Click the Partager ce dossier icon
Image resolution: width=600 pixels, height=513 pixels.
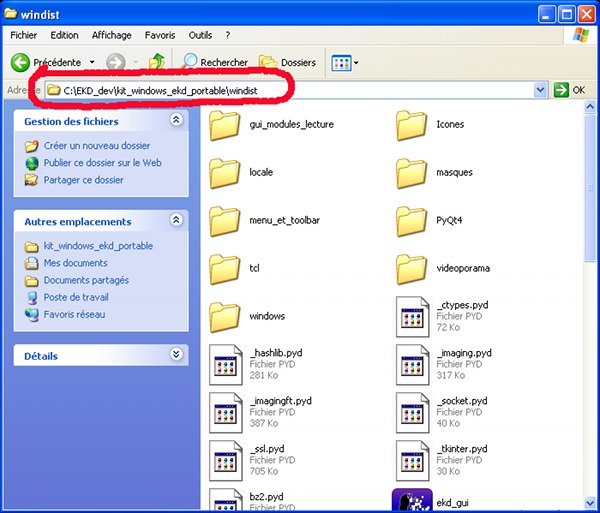[x=31, y=180]
